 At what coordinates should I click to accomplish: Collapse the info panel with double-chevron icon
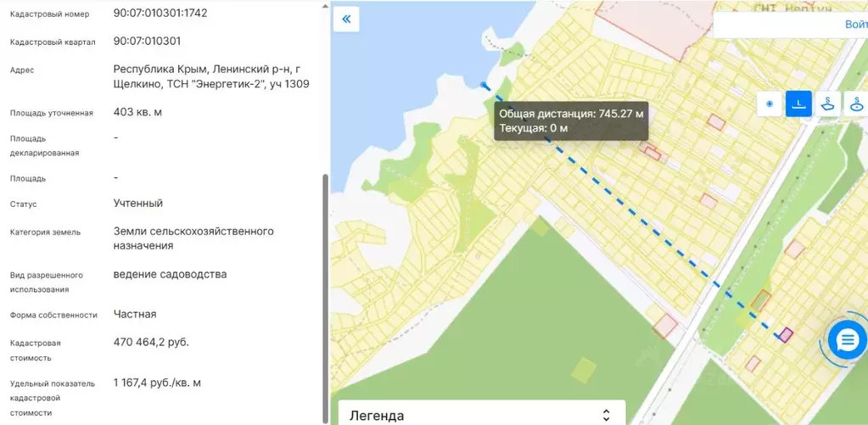[346, 19]
